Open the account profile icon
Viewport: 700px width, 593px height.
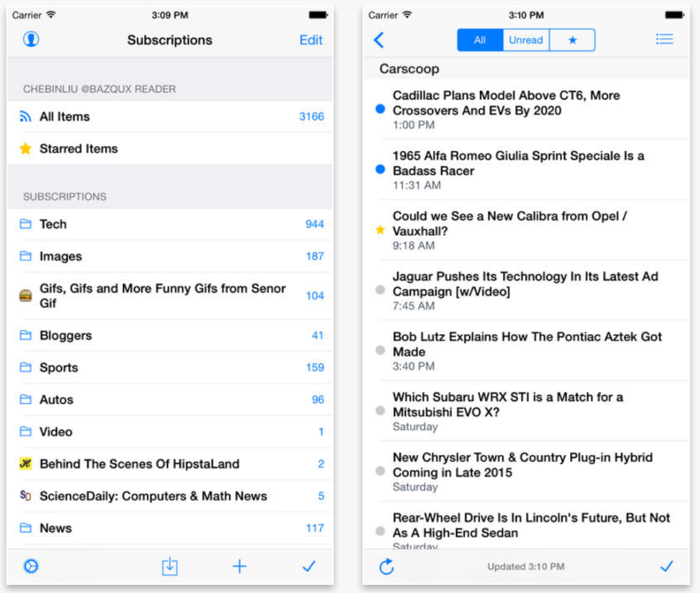(x=31, y=39)
